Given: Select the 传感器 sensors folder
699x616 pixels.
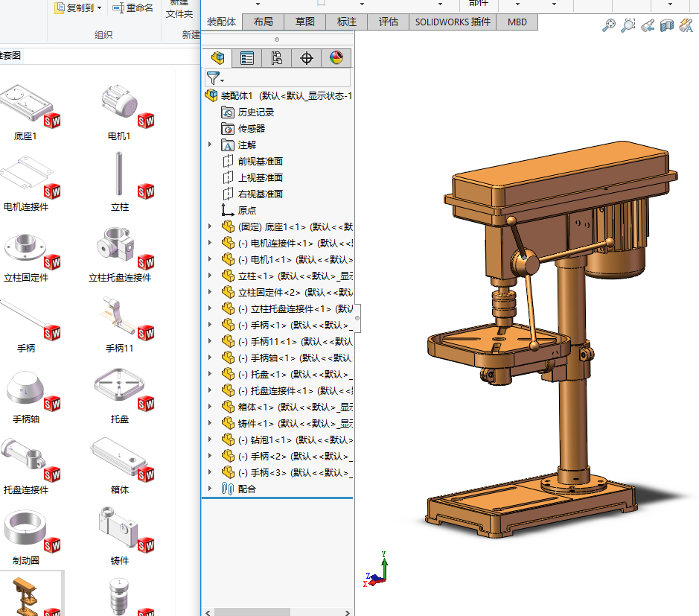Looking at the screenshot, I should (251, 129).
